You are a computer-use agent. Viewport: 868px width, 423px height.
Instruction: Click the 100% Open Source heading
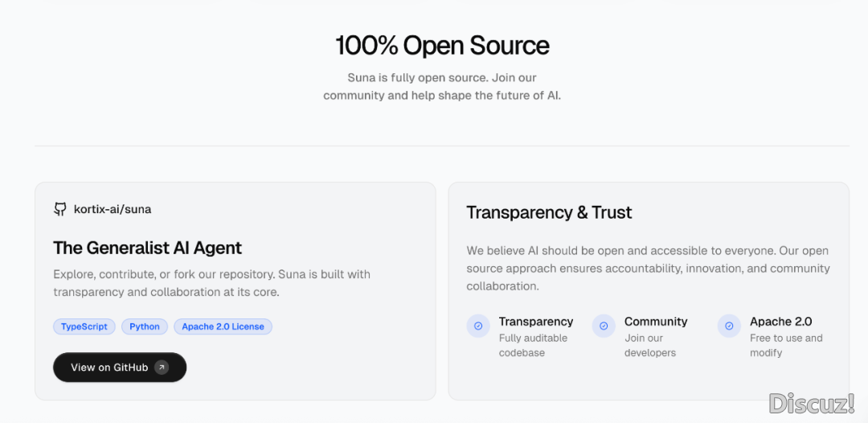[x=442, y=46]
